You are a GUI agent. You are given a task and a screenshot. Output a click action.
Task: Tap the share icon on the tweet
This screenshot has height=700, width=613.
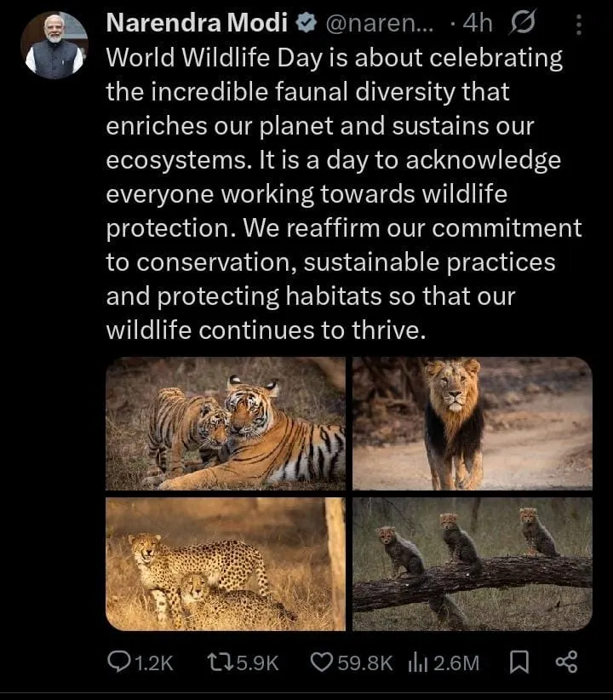click(x=565, y=662)
